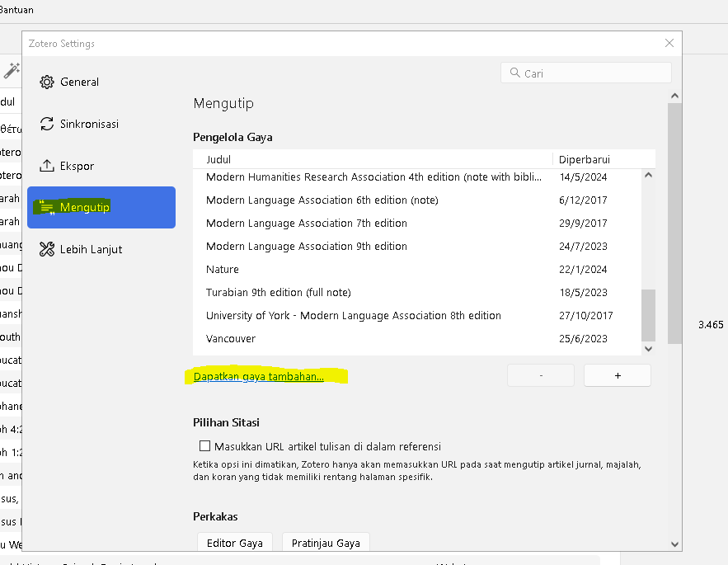Click settings pane scroll down arrow

click(x=674, y=544)
